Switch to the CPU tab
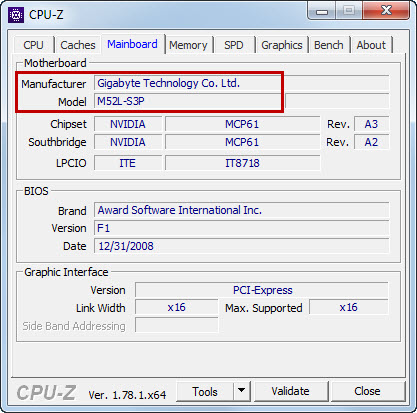Image resolution: width=417 pixels, height=413 pixels. tap(33, 45)
